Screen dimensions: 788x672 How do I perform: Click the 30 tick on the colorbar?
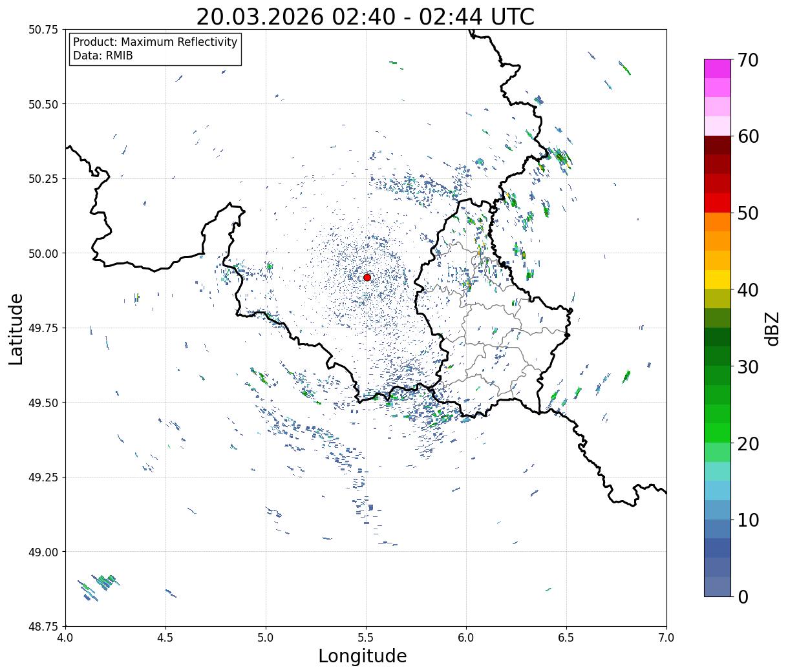(748, 366)
